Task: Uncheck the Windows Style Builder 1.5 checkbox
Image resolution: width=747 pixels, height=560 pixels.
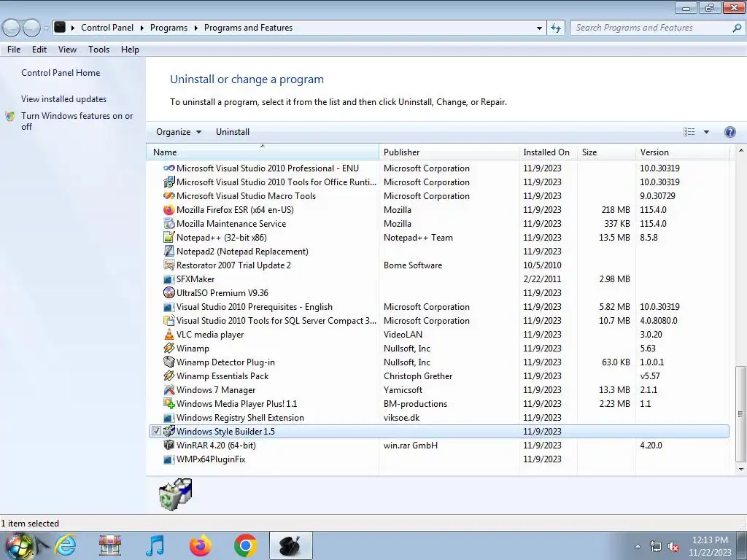Action: 156,431
